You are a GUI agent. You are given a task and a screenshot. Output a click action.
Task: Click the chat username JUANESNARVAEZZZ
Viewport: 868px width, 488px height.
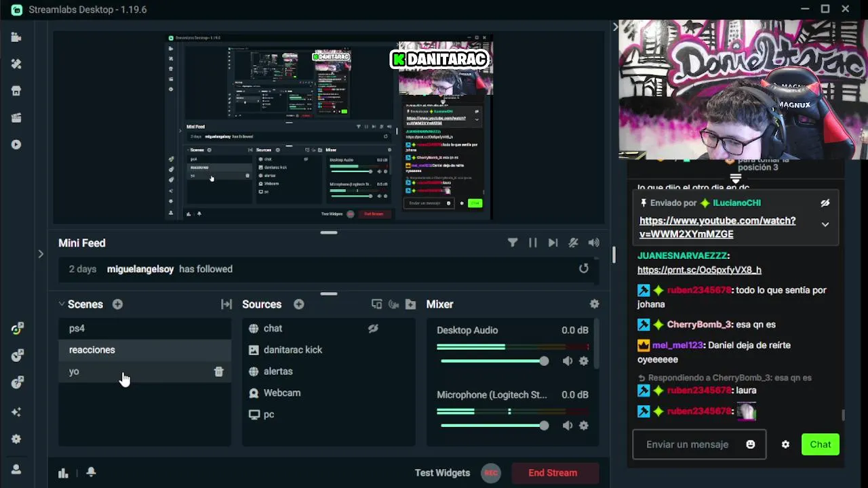click(x=682, y=256)
